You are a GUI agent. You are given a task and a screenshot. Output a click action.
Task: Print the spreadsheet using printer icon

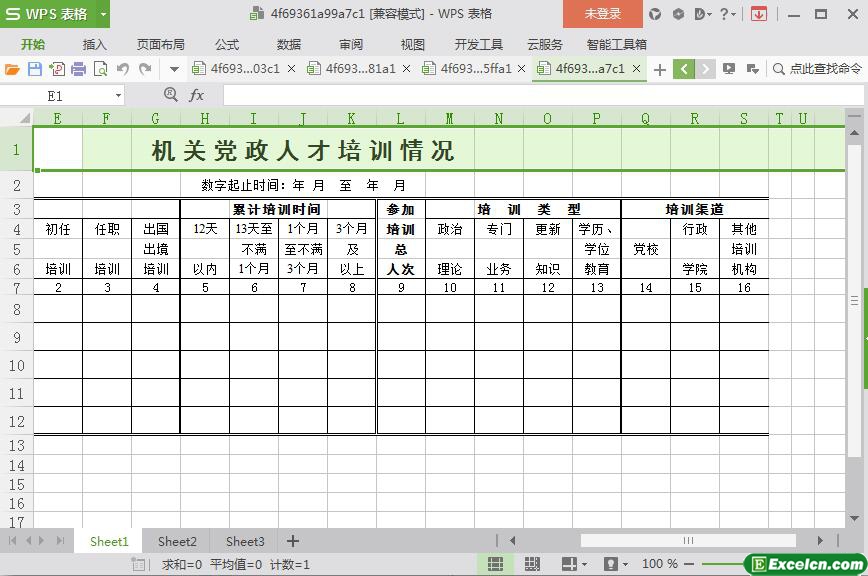79,69
